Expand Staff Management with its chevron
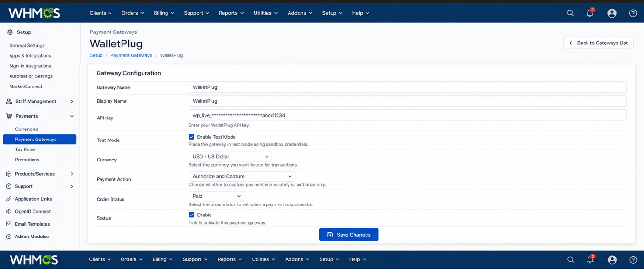The image size is (644, 269). tap(72, 101)
